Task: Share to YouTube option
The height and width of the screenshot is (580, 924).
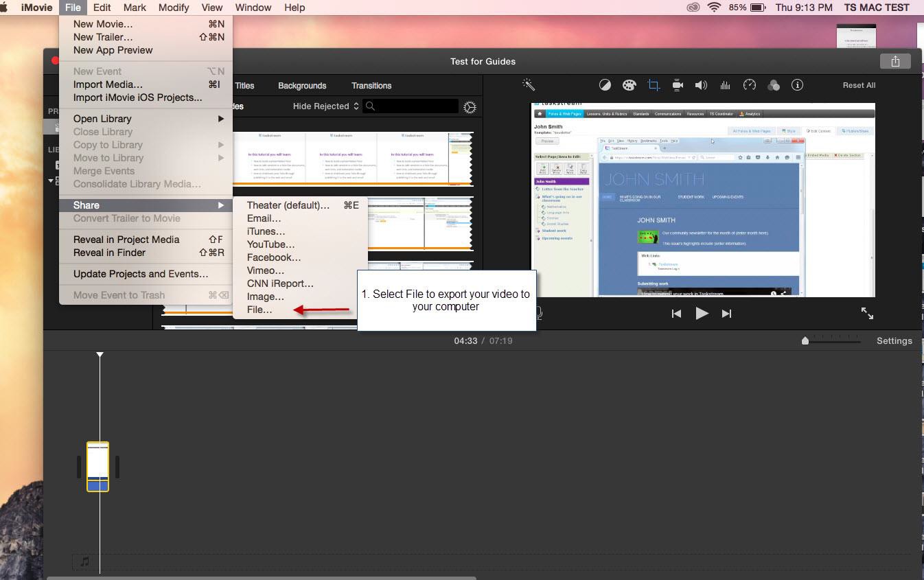Action: pos(300,244)
